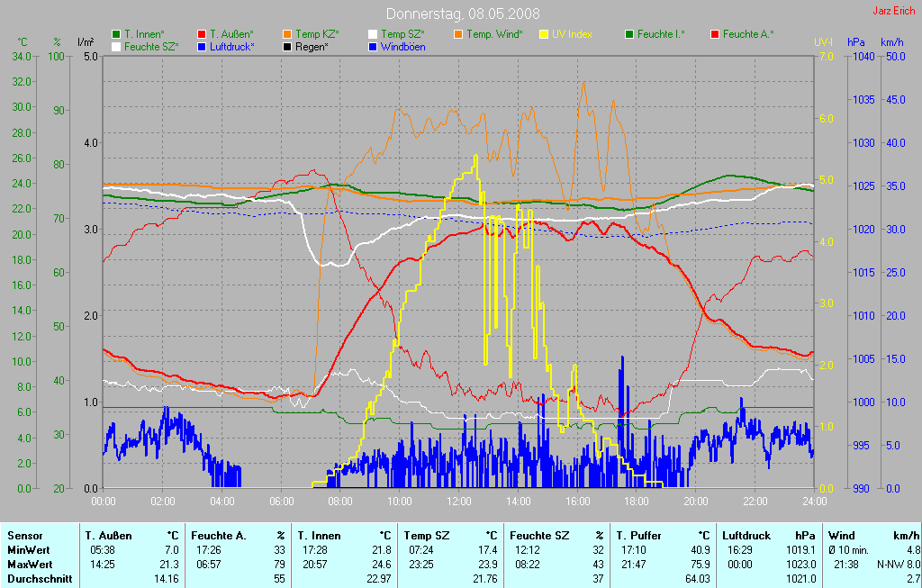The width and height of the screenshot is (922, 588).
Task: Click the km/h axis header on the right
Action: (x=891, y=42)
